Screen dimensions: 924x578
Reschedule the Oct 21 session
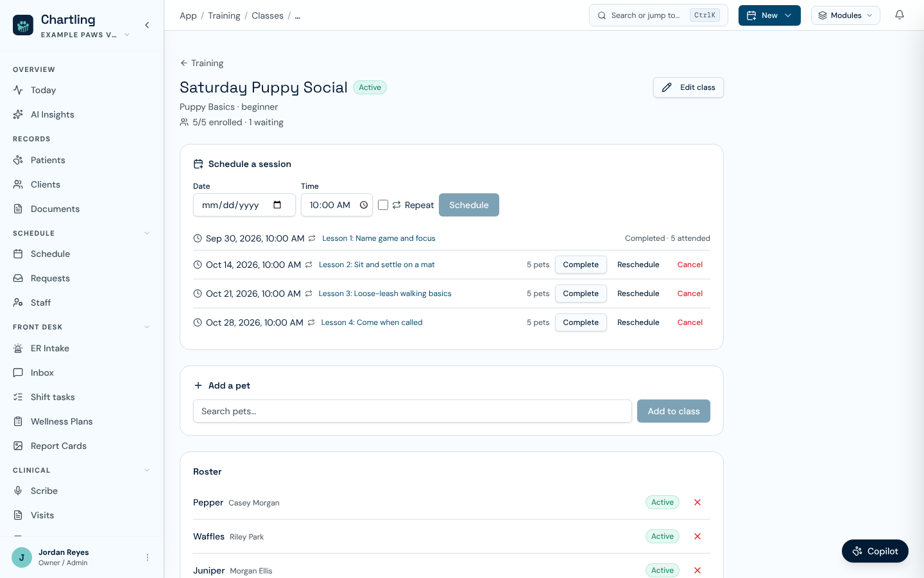[638, 293]
